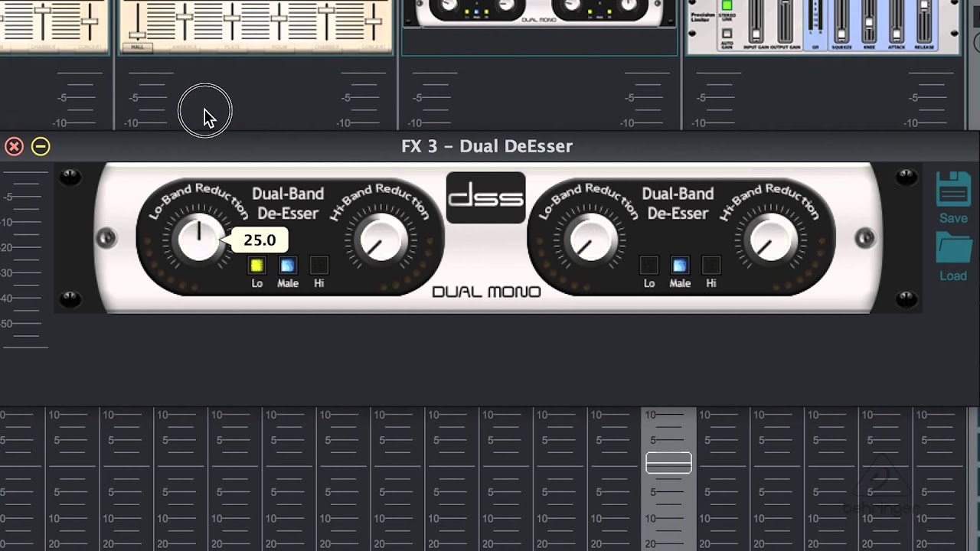Adjust right unit Hi-Band Reduction knob

pyautogui.click(x=772, y=238)
